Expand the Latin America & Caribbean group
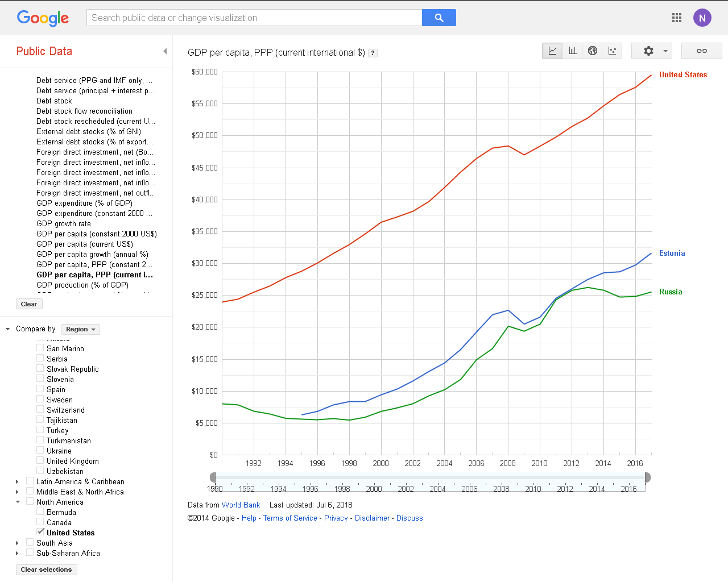 click(x=17, y=482)
